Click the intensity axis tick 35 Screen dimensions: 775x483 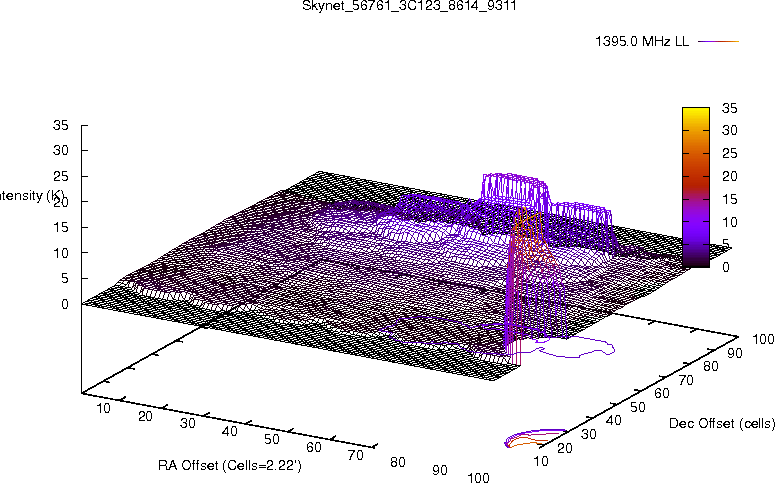[61, 125]
